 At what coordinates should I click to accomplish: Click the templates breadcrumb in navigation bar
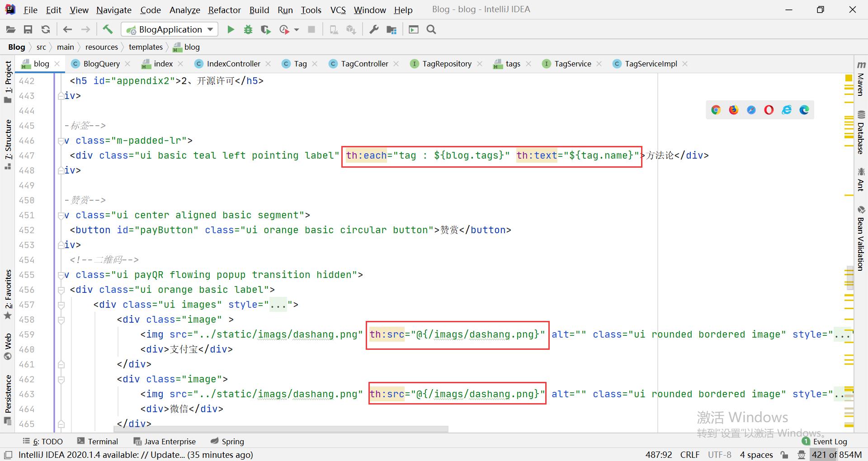tap(146, 47)
